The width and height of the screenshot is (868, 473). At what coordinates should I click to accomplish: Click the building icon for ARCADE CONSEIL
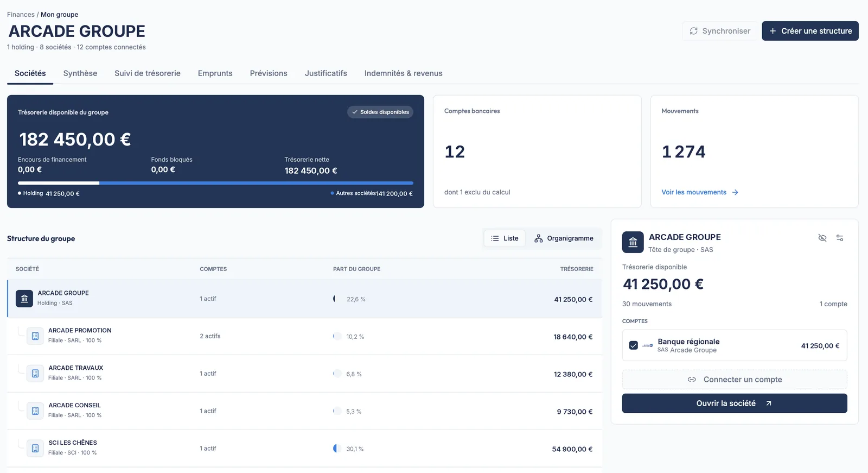(x=35, y=411)
